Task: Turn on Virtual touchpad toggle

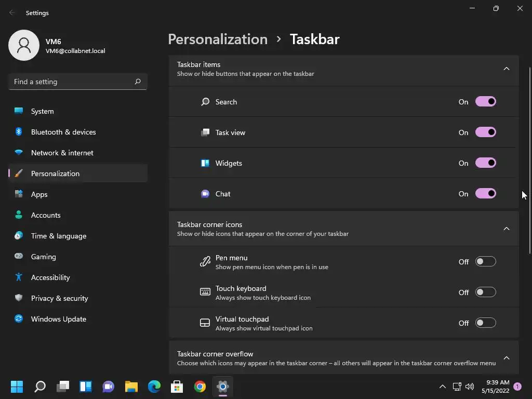Action: [486, 323]
